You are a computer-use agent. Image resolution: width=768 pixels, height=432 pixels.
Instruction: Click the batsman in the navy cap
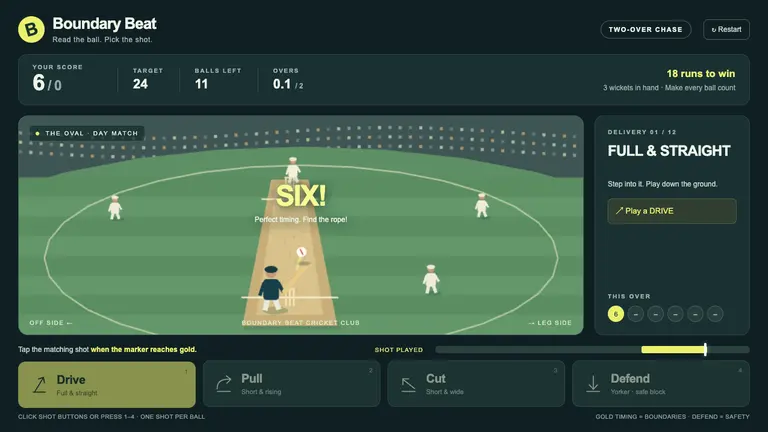coord(271,288)
